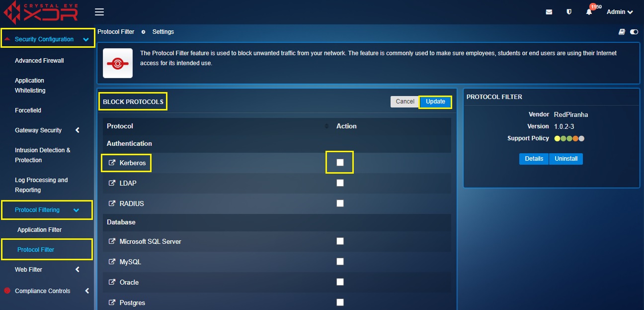
Task: Open Application Whitelisting menu item
Action: click(30, 86)
